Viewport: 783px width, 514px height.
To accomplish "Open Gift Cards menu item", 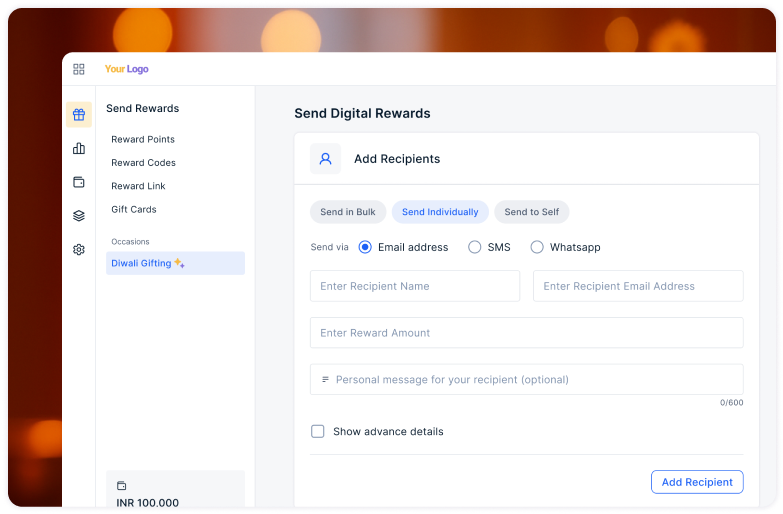I will (x=134, y=209).
